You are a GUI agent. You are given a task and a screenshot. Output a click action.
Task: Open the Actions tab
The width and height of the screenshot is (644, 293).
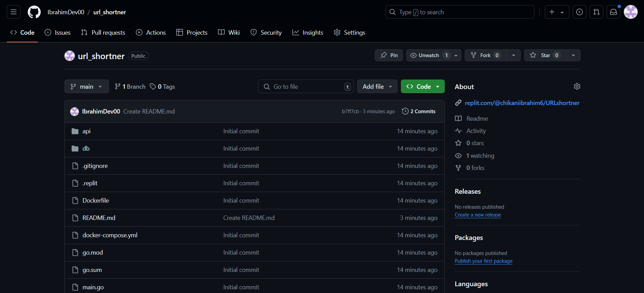[x=151, y=33]
